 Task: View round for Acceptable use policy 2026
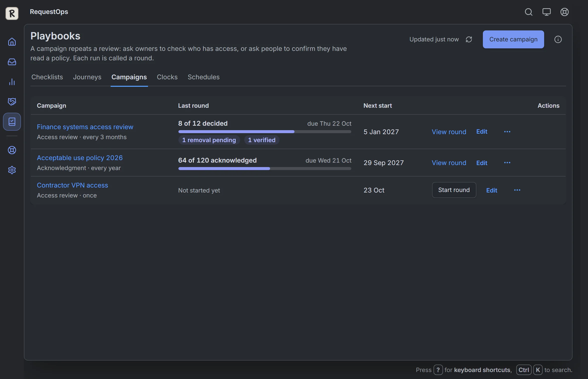[x=449, y=163]
